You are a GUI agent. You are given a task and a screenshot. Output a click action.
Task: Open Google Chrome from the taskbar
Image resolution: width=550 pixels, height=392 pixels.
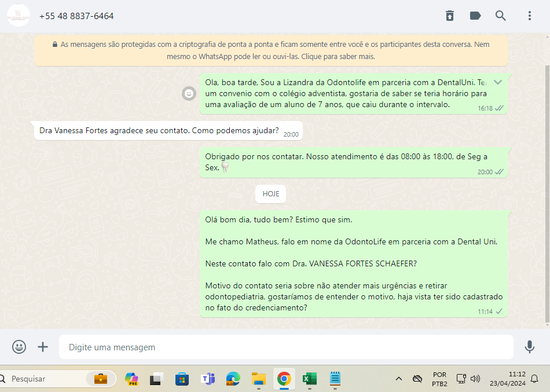coord(284,379)
